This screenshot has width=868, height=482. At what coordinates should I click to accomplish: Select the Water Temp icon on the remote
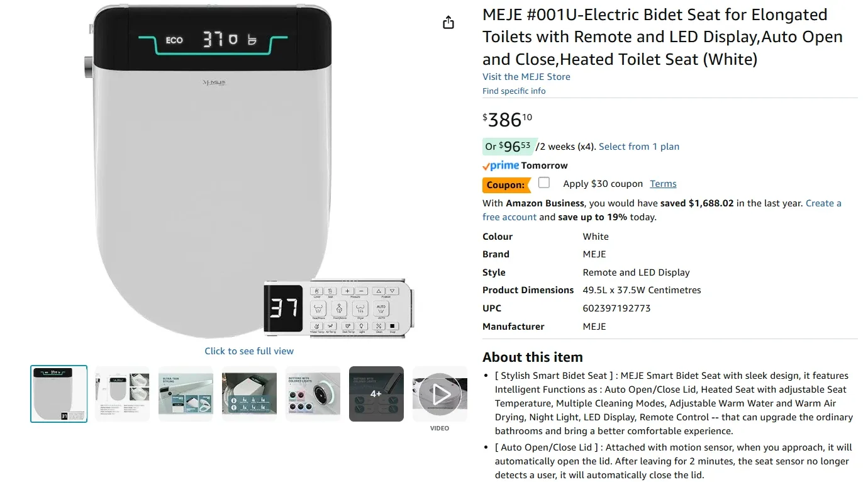(316, 327)
